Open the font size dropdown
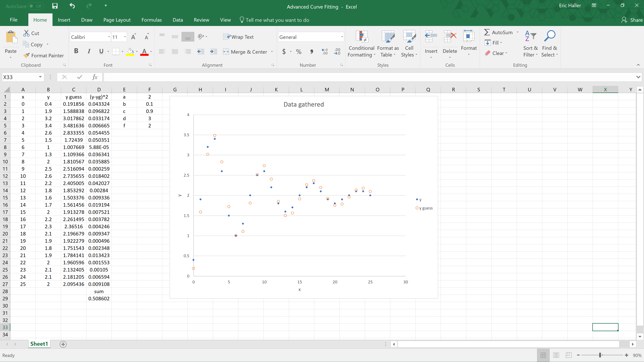 coord(125,37)
